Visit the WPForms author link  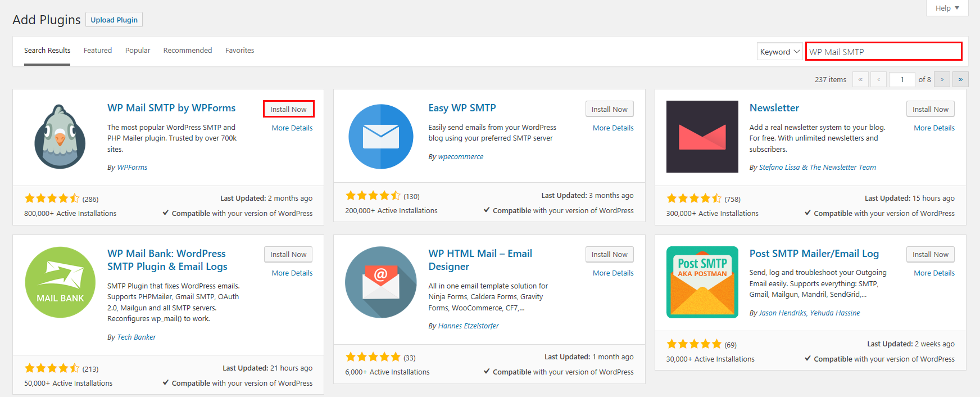tap(132, 168)
